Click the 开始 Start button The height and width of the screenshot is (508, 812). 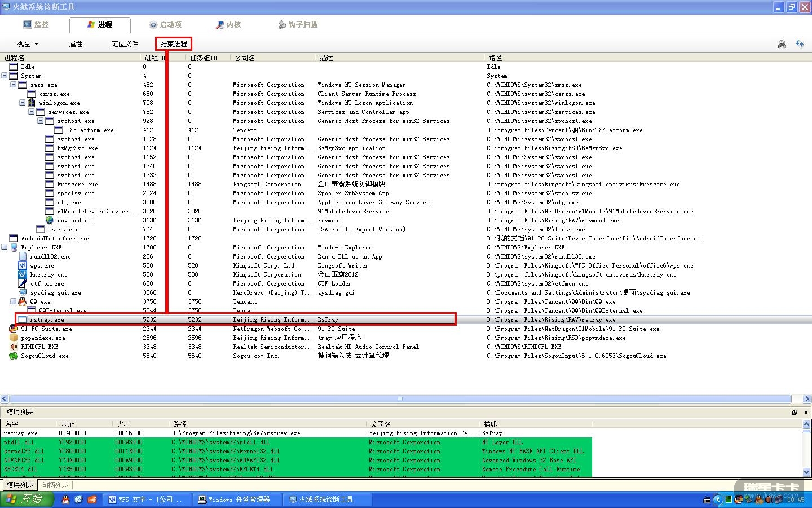27,500
